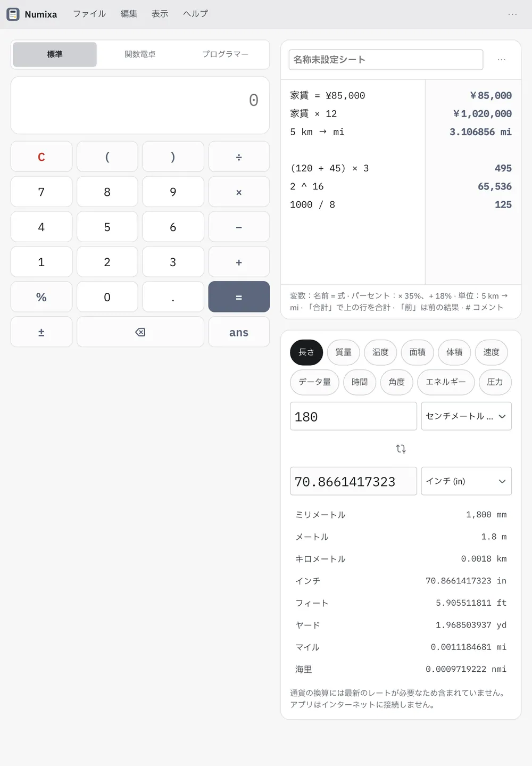532x766 pixels.
Task: Swap the conversion units with the swap icon
Action: coord(401,449)
